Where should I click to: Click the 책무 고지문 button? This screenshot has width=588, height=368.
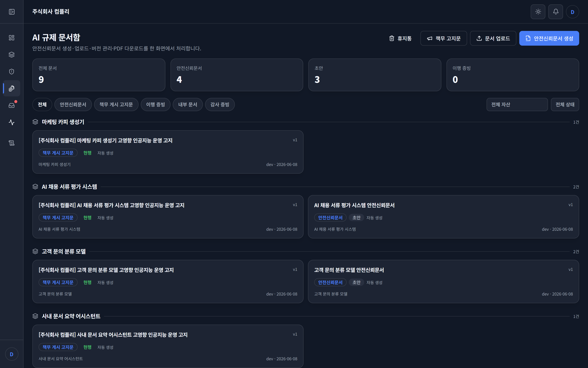click(444, 38)
